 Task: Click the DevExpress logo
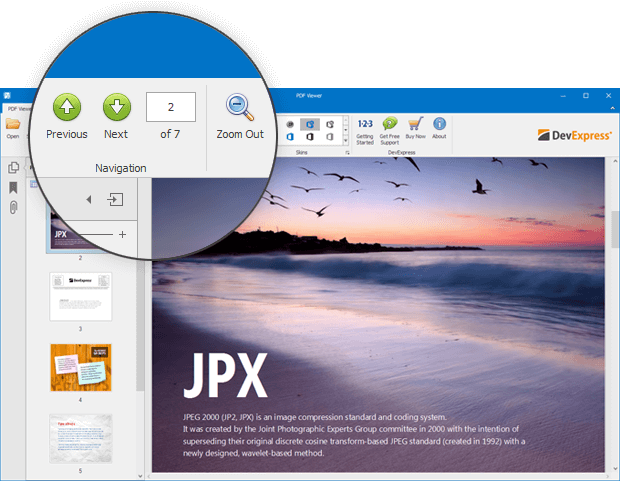click(575, 135)
